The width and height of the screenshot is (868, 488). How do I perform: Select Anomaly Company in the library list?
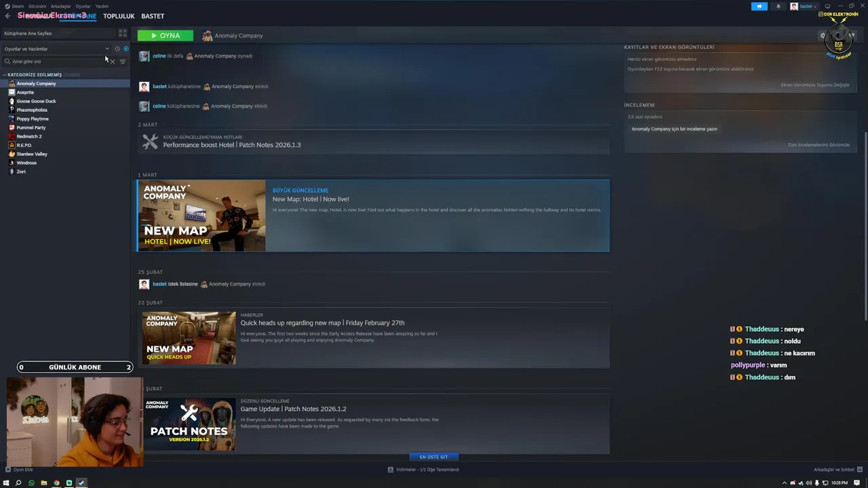65,83
